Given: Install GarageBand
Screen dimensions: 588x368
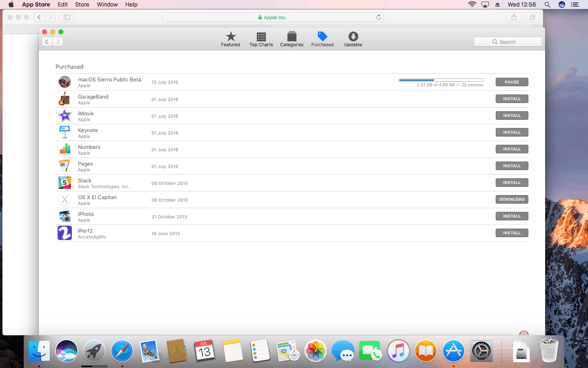Looking at the screenshot, I should [512, 99].
